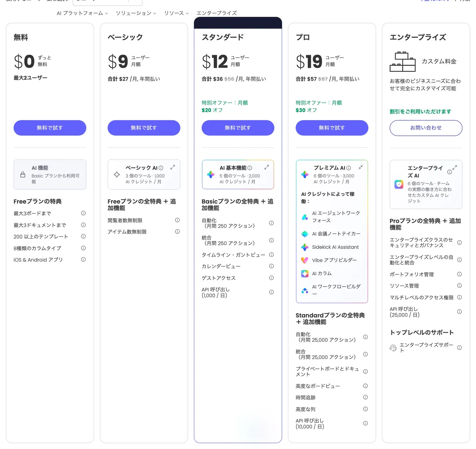Click info icon beside ゲストアクセス
Viewport: 476px width, 449px height.
(271, 278)
